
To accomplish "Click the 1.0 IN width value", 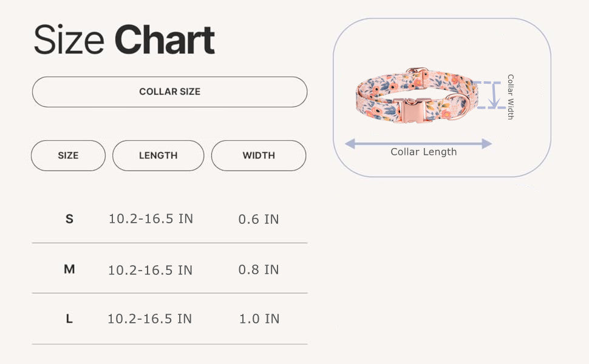I will point(259,319).
